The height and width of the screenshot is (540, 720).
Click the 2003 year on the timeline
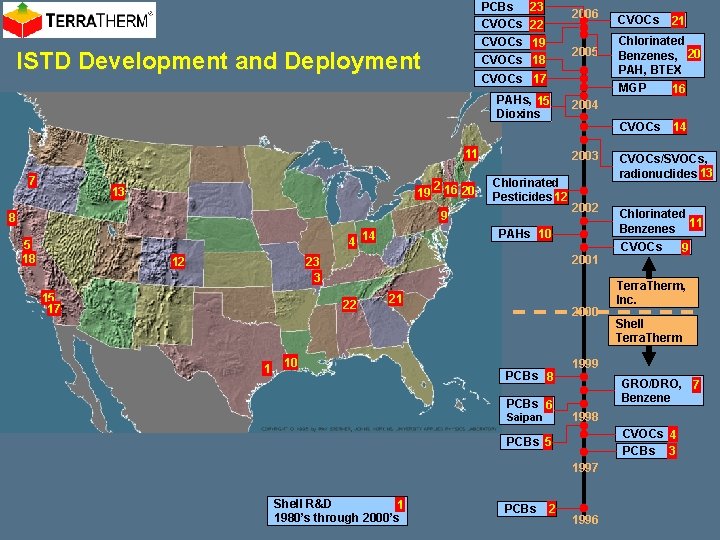click(585, 156)
